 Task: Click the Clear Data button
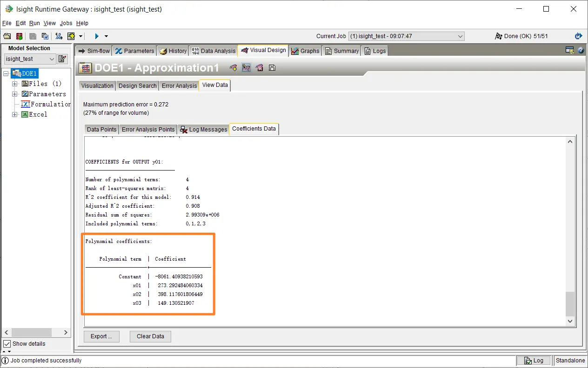click(150, 336)
